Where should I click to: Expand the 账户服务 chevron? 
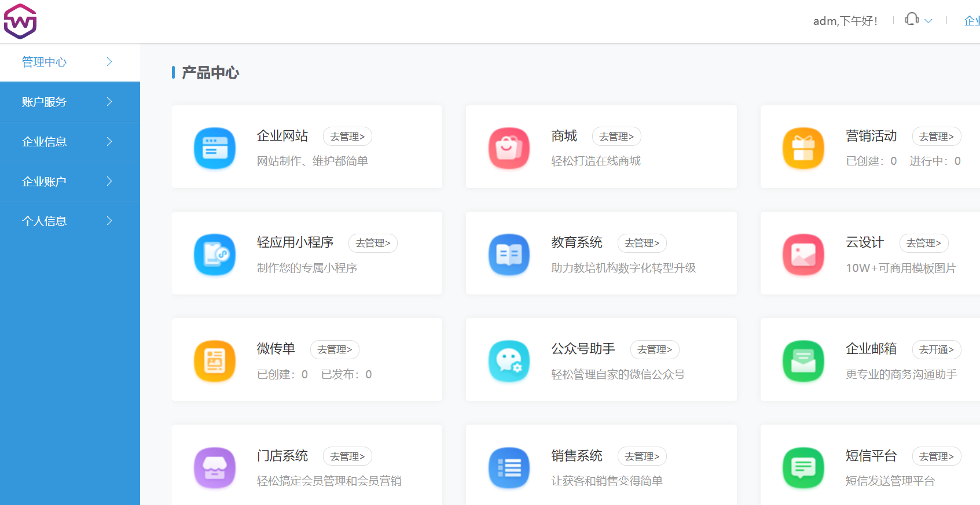click(109, 101)
